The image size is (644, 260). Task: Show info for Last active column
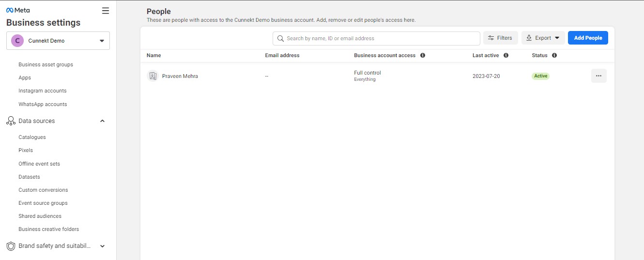click(506, 55)
